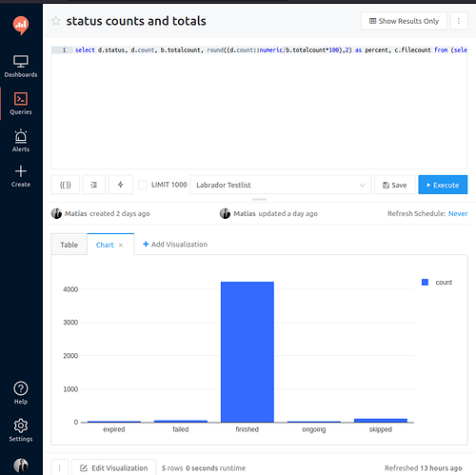Open the Dashboards section in sidebar
476x475 pixels.
[x=21, y=67]
